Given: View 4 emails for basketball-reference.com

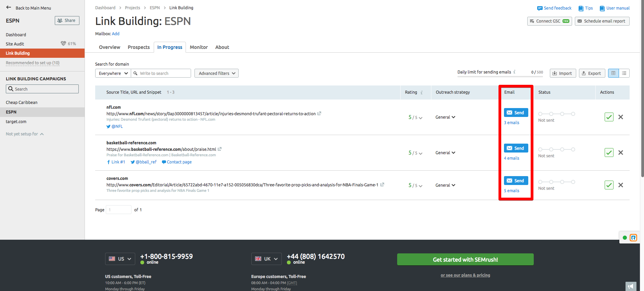Looking at the screenshot, I should (x=512, y=158).
